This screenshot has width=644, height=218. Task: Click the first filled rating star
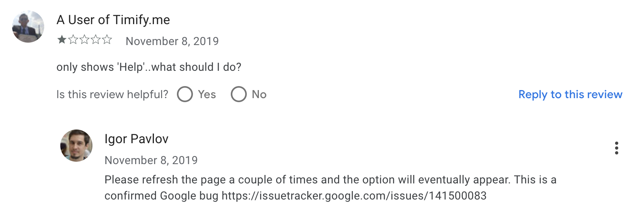pyautogui.click(x=62, y=40)
